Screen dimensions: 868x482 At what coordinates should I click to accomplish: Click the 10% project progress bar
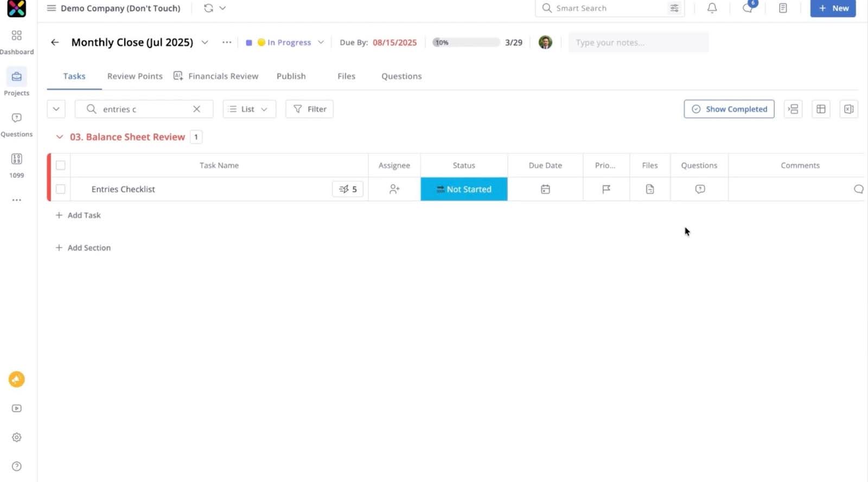(x=465, y=42)
